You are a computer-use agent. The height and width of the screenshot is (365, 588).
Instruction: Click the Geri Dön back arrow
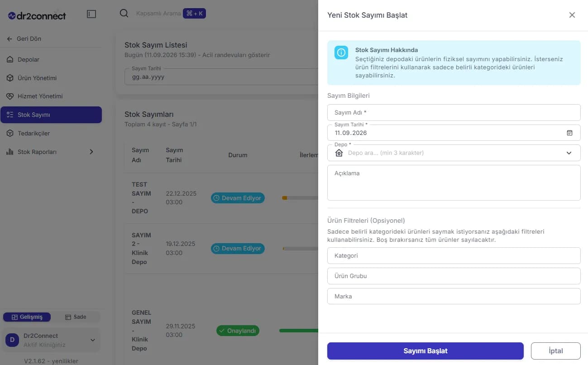point(10,39)
